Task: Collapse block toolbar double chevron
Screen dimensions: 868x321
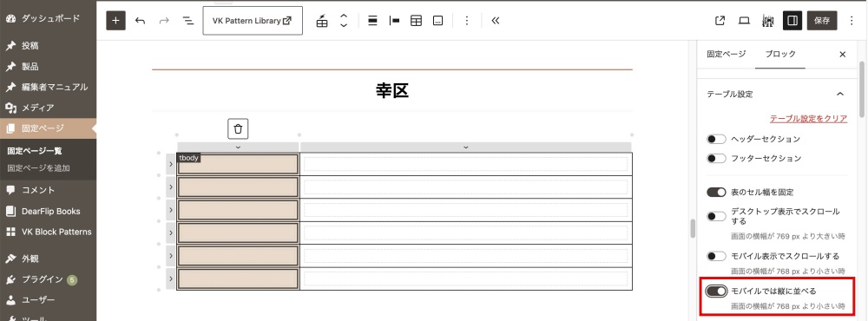Action: pos(496,21)
